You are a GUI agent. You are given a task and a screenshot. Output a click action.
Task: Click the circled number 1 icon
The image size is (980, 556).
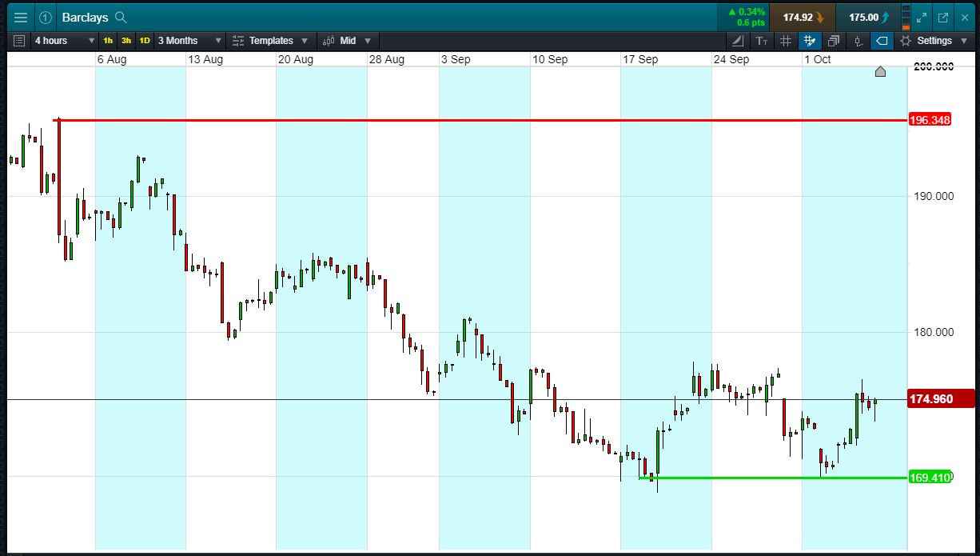tap(46, 17)
